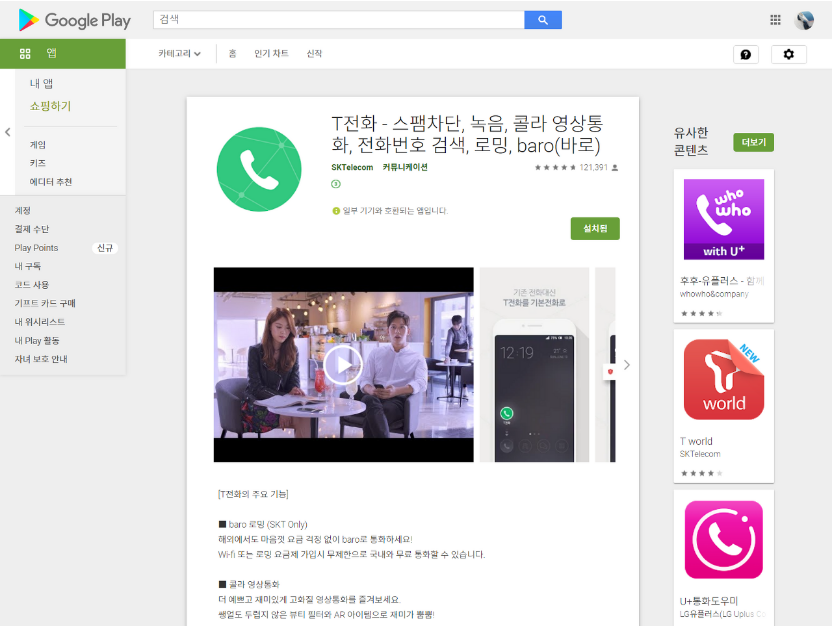Click the 유사한 콘텐츠 heading

point(691,142)
